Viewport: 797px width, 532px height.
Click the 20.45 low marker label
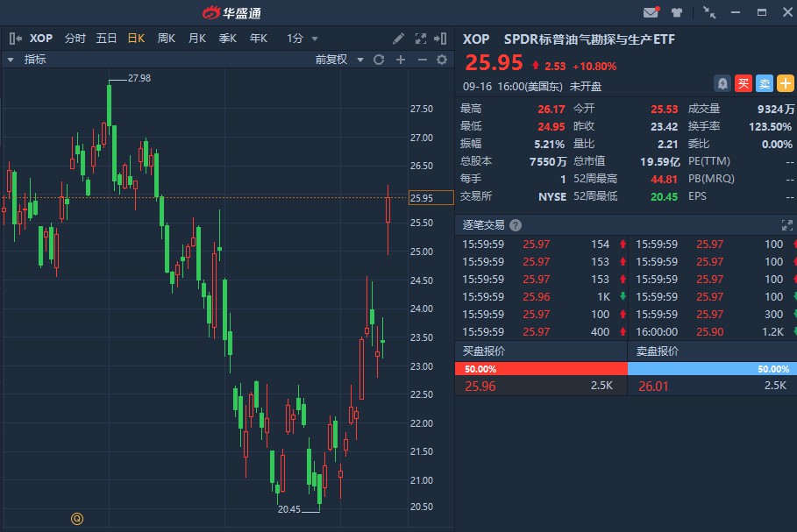289,509
